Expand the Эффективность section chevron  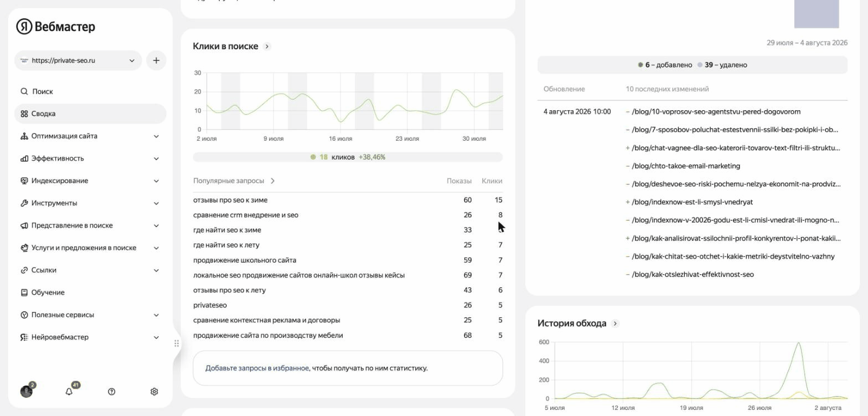click(156, 158)
